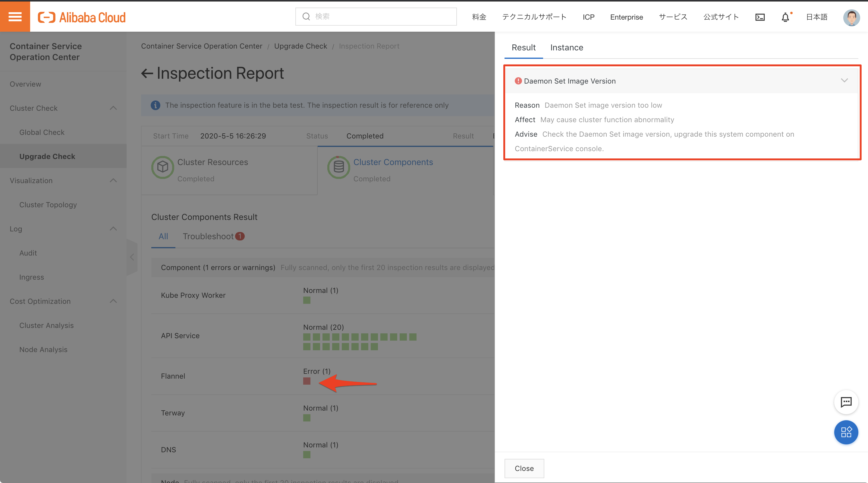Click the top search input field
The image size is (868, 483).
click(376, 17)
